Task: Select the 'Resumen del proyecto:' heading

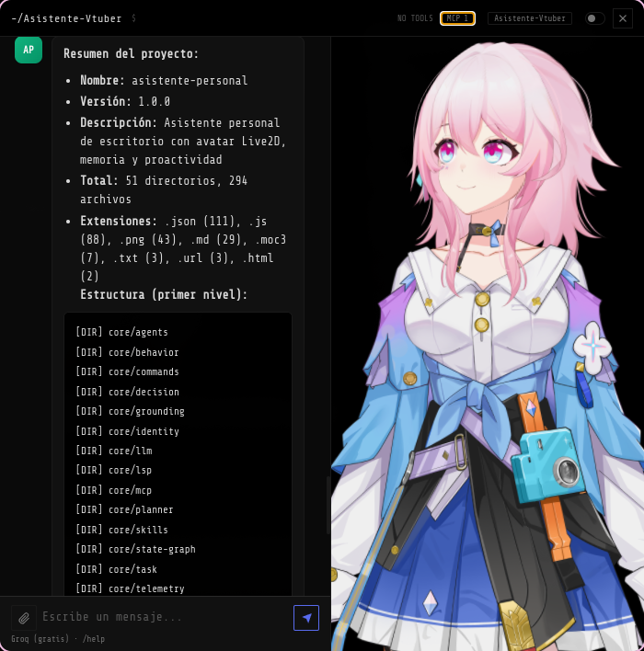Action: [131, 53]
